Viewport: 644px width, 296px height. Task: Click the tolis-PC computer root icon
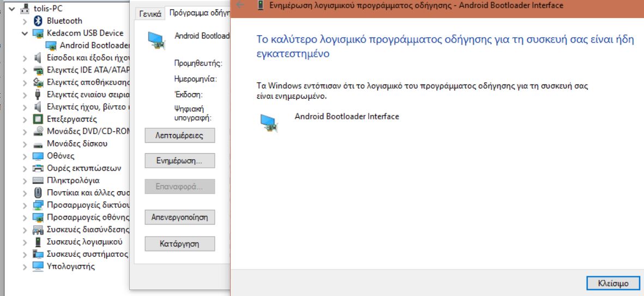[x=25, y=9]
